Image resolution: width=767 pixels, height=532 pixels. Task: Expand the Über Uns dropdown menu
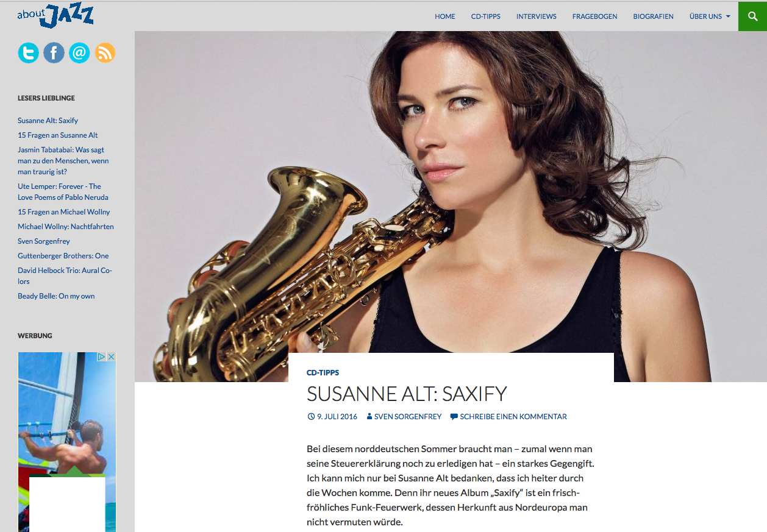point(710,16)
